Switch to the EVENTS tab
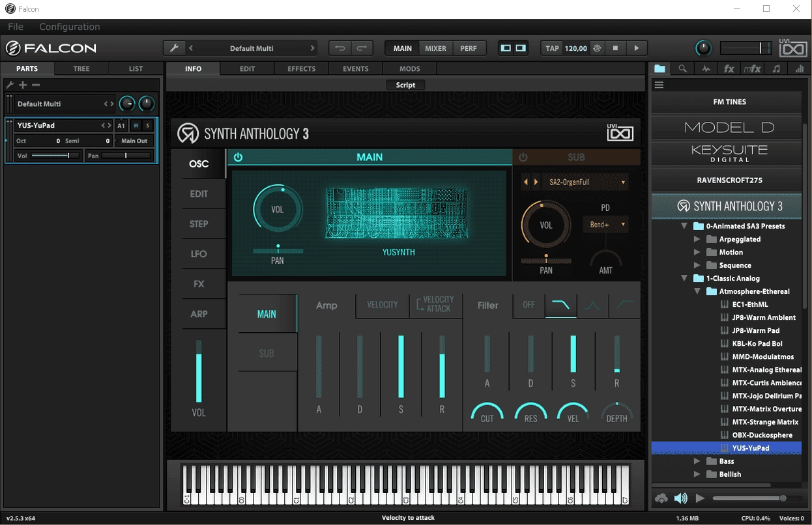The image size is (812, 525). tap(356, 68)
